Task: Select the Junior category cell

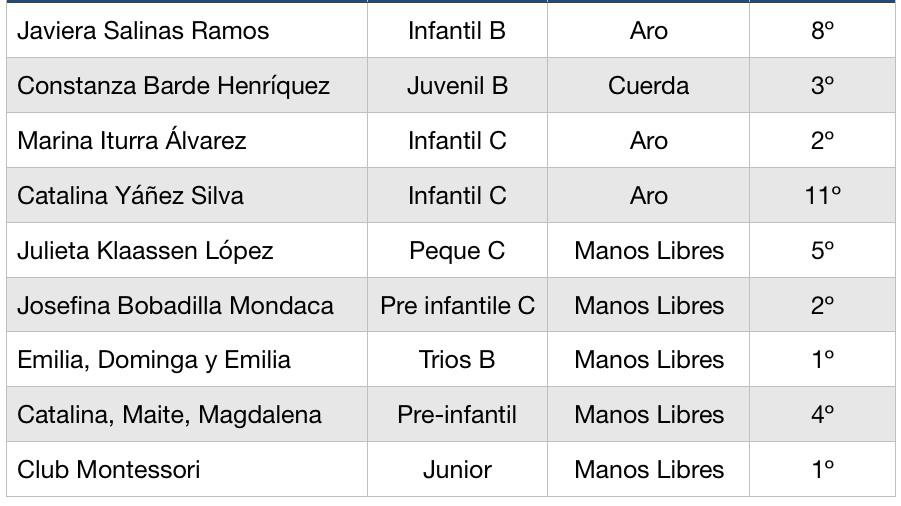Action: 457,469
